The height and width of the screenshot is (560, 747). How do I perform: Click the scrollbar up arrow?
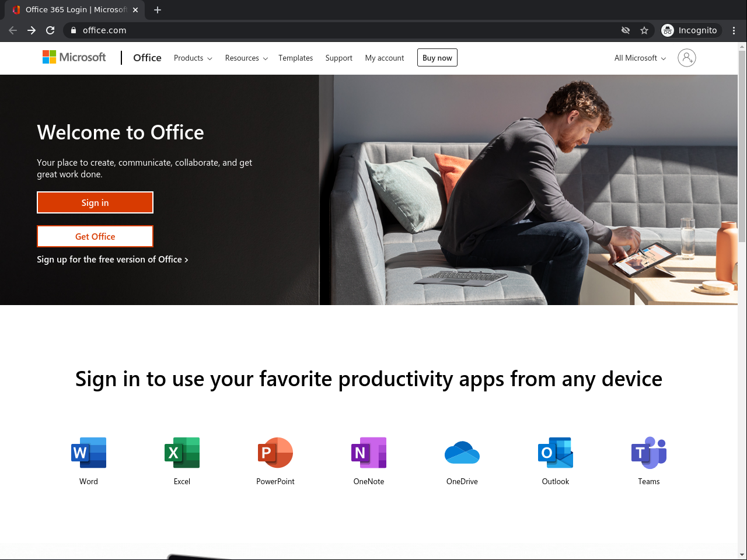[x=742, y=46]
